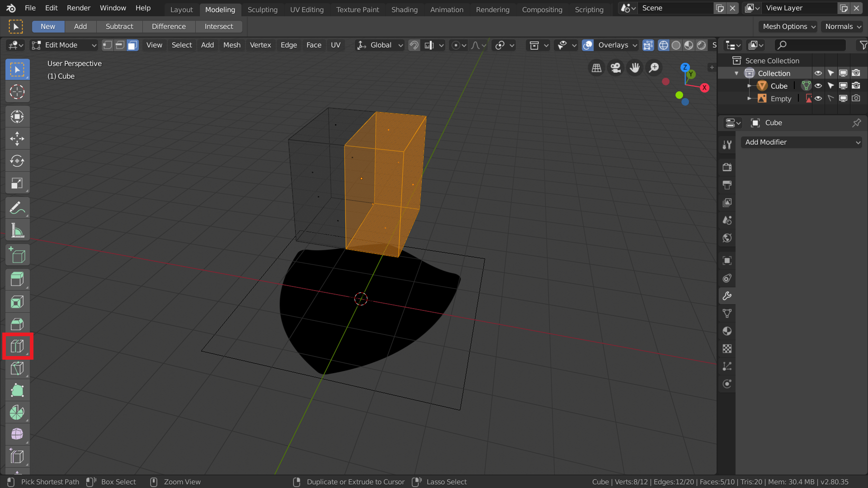
Task: Select the Spin tool
Action: coord(17,413)
